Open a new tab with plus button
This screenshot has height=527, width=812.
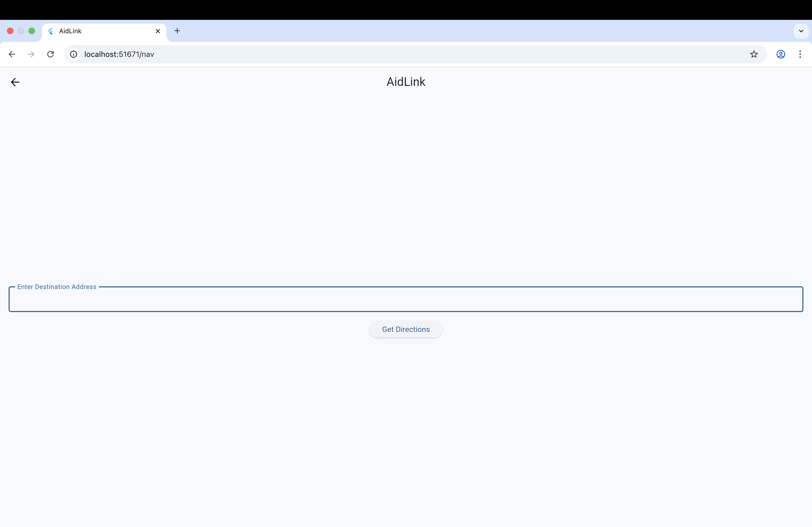(177, 31)
